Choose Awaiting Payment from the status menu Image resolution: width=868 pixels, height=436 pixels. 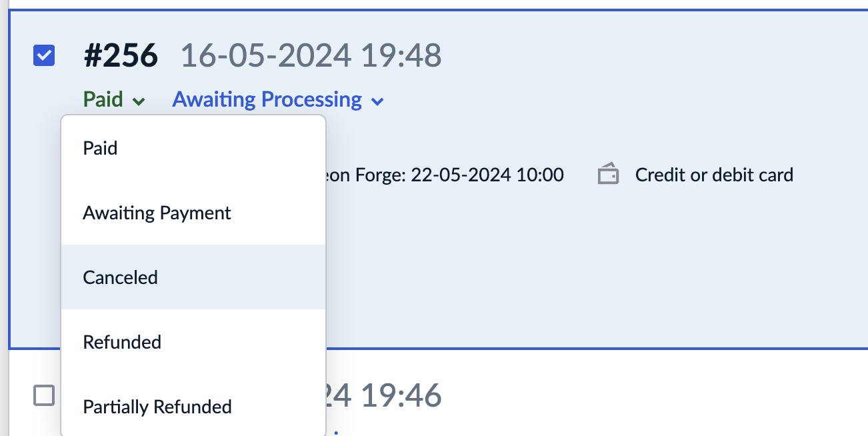[x=157, y=213]
